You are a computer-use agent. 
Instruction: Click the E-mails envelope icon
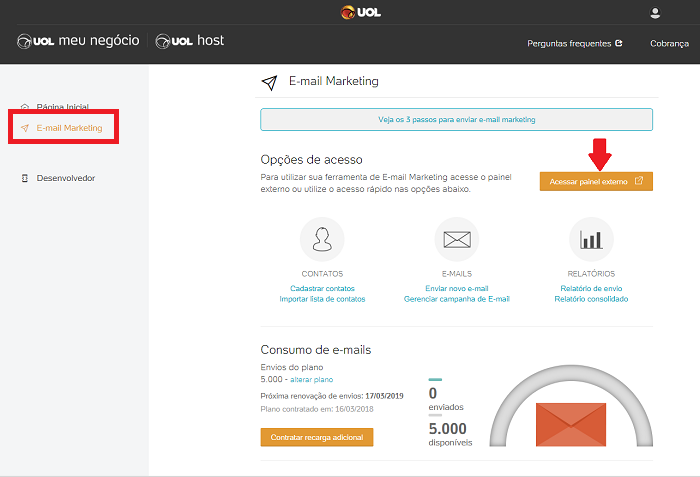(457, 239)
